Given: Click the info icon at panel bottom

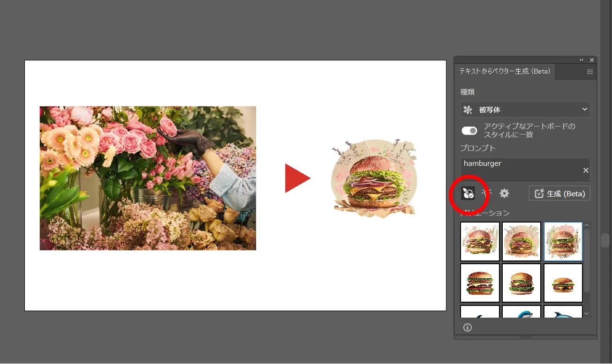Looking at the screenshot, I should point(467,327).
